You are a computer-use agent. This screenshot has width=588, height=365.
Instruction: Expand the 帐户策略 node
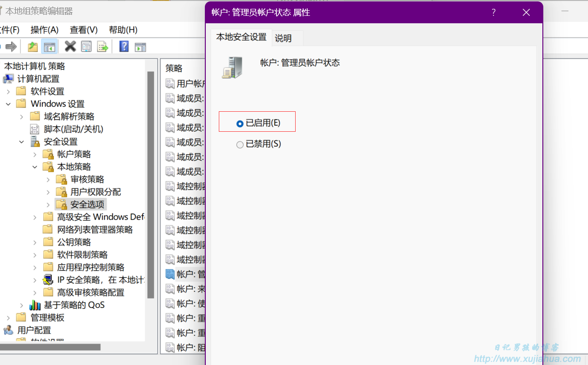(35, 154)
